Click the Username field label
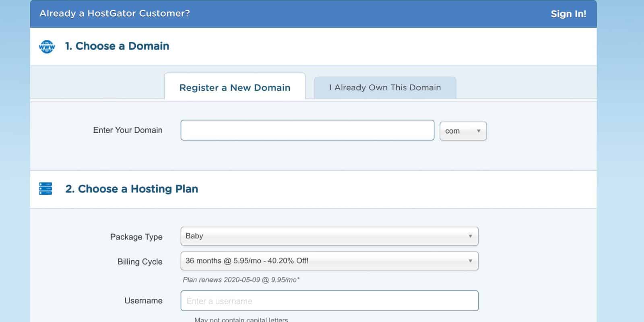Image resolution: width=644 pixels, height=322 pixels. coord(143,301)
